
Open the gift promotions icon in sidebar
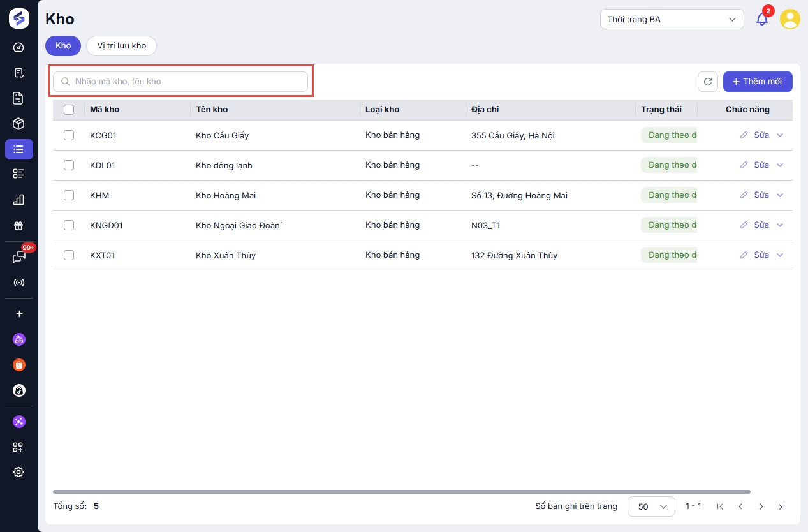(18, 225)
